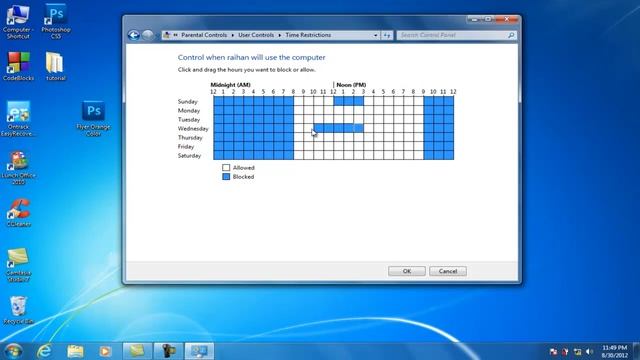The height and width of the screenshot is (360, 640).
Task: Click the Saturday row label
Action: click(x=189, y=155)
